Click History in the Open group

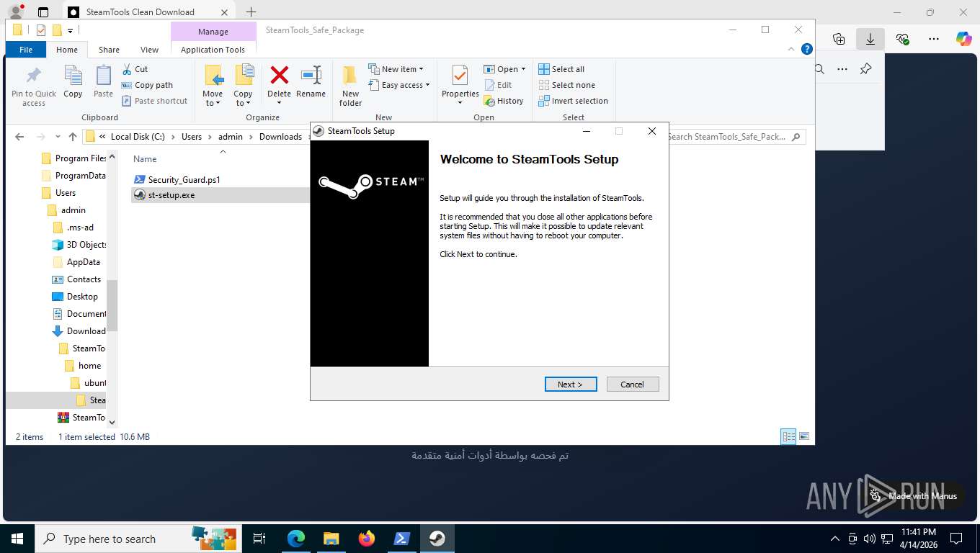coord(504,101)
